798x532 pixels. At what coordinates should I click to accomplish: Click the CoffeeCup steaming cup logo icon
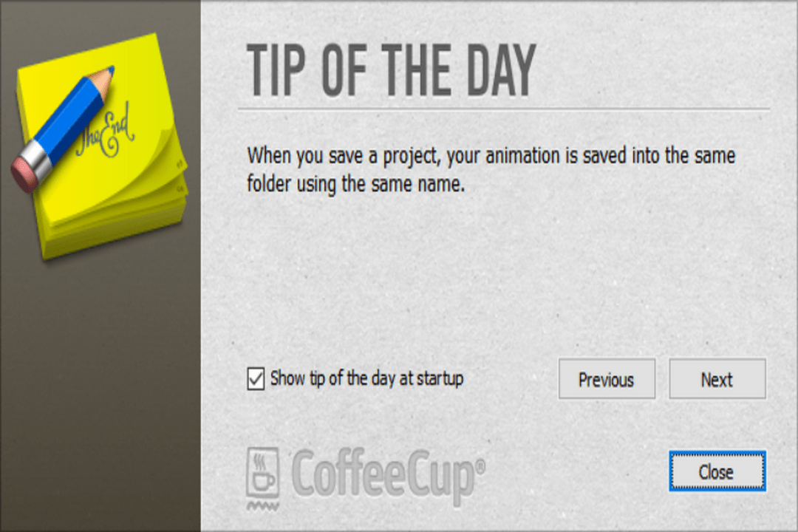[x=262, y=478]
